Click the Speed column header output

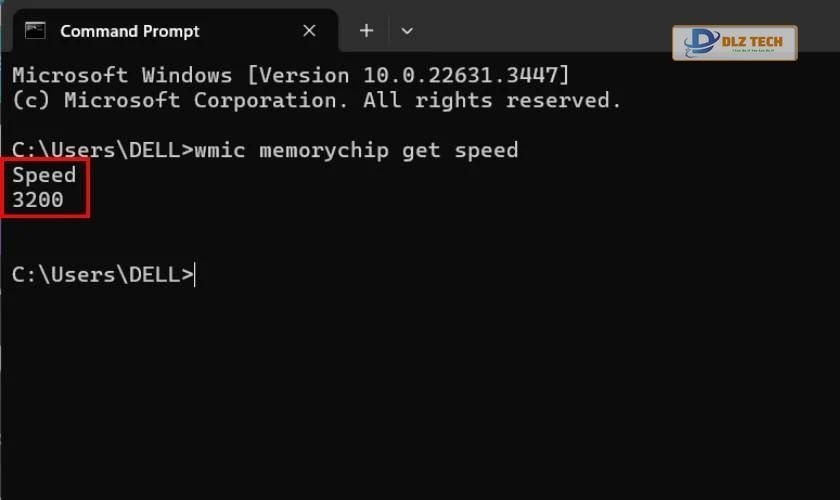click(x=44, y=175)
